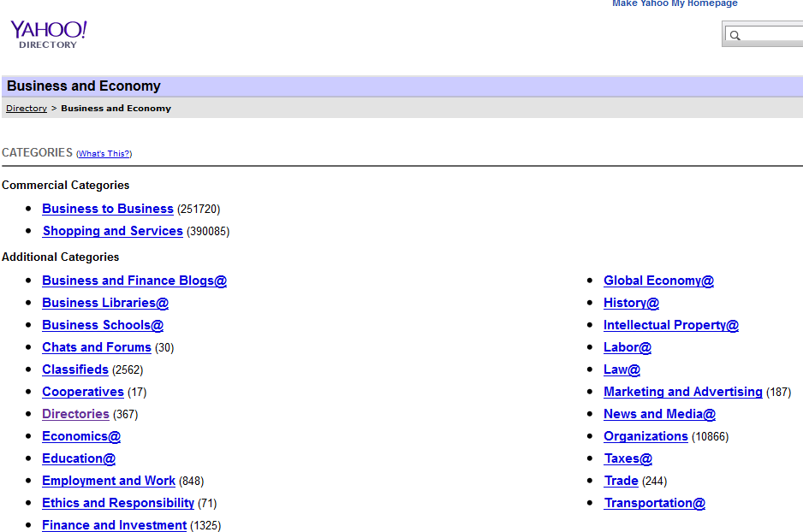Go to Directory breadcrumb link
The image size is (803, 532).
[27, 109]
